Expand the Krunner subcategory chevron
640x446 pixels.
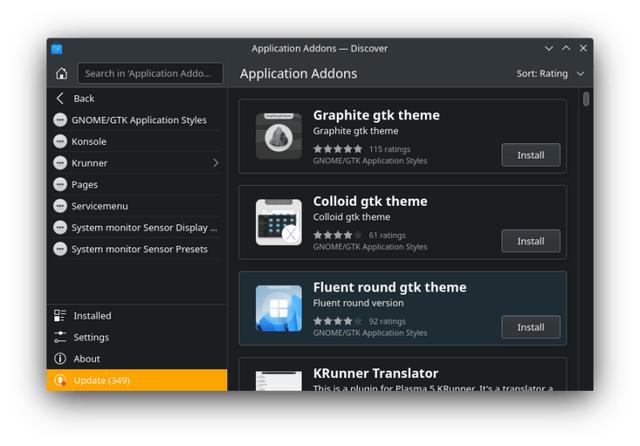tap(216, 163)
